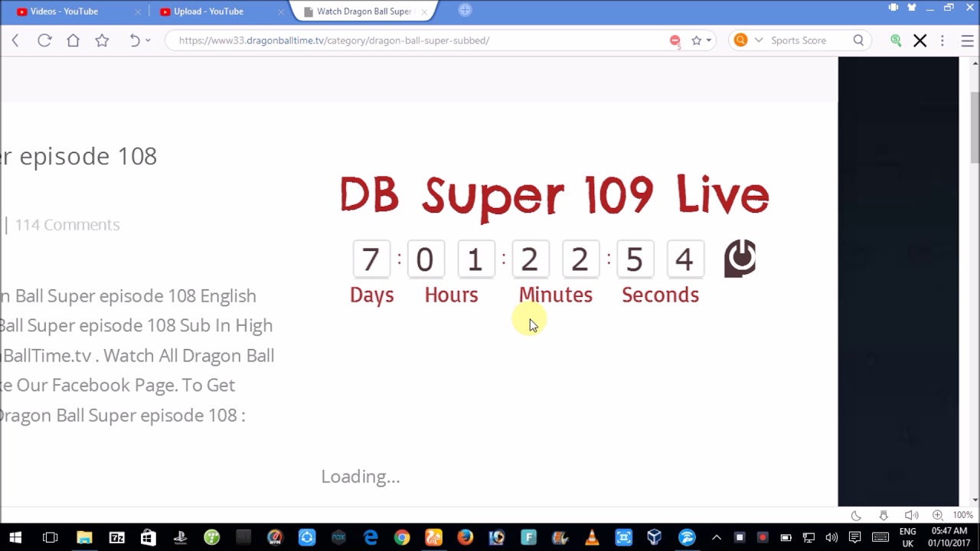Open VLC media player from the taskbar

tap(592, 537)
